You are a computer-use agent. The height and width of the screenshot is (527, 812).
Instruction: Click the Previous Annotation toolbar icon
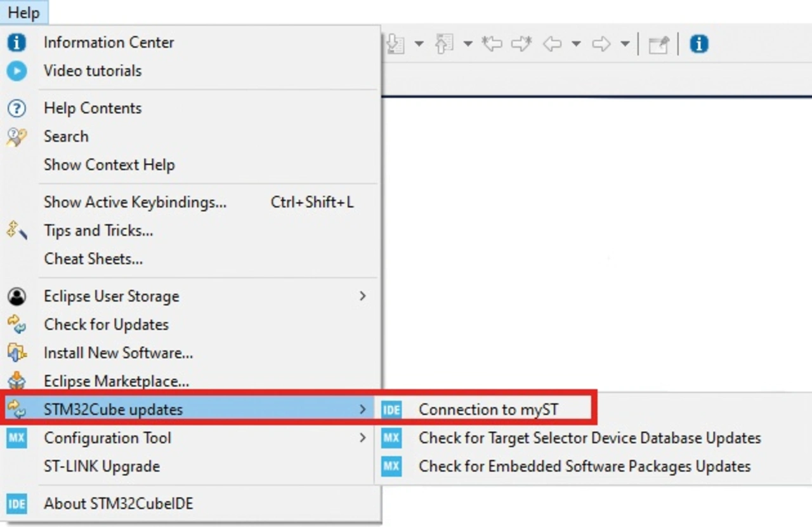pyautogui.click(x=444, y=44)
